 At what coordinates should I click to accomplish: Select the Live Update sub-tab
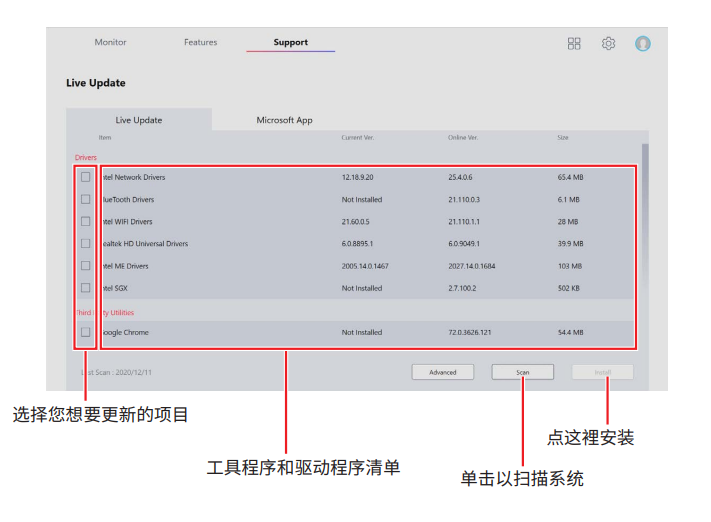[139, 120]
